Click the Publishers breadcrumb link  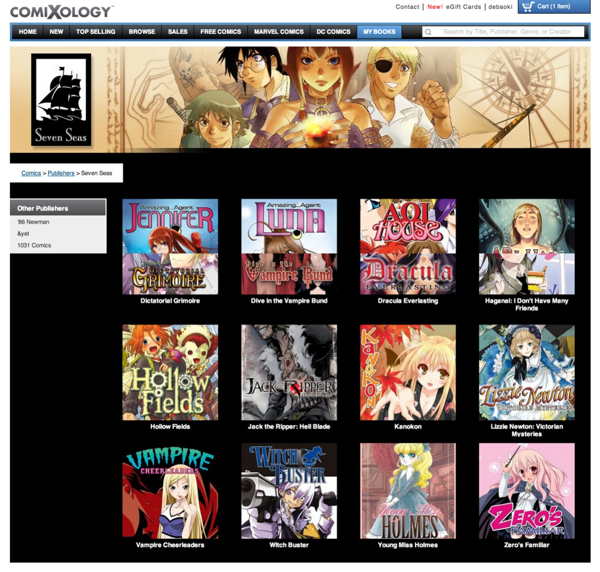point(61,173)
